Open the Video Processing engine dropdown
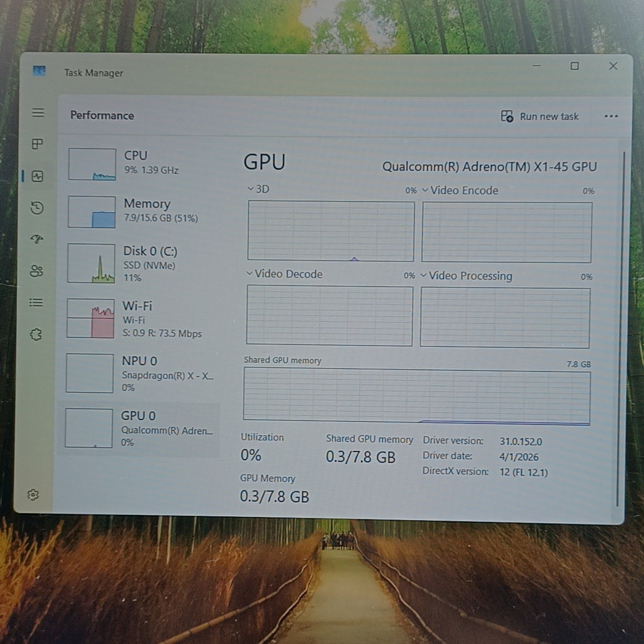The width and height of the screenshot is (644, 644). point(466,276)
